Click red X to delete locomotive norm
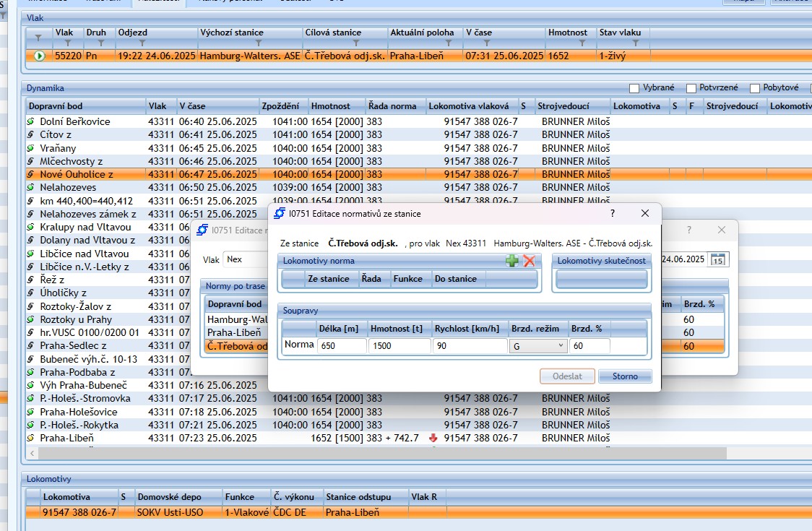Viewport: 812px width, 531px height. pos(529,261)
